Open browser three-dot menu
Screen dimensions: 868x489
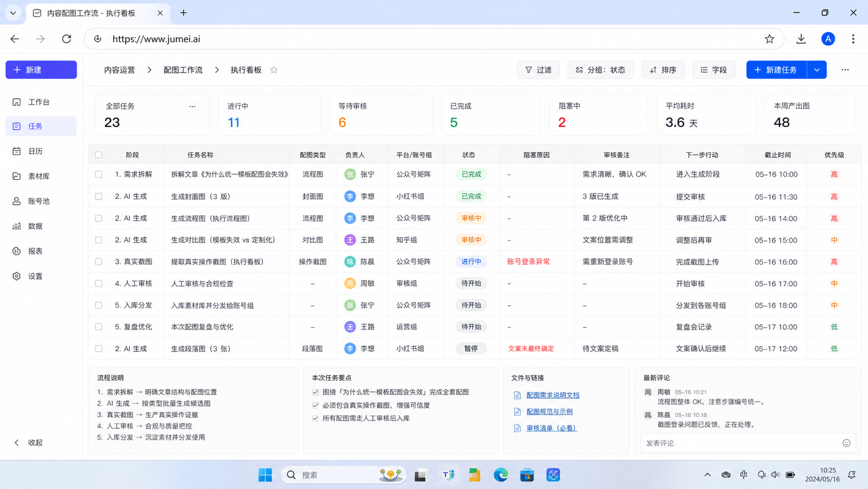coord(853,39)
